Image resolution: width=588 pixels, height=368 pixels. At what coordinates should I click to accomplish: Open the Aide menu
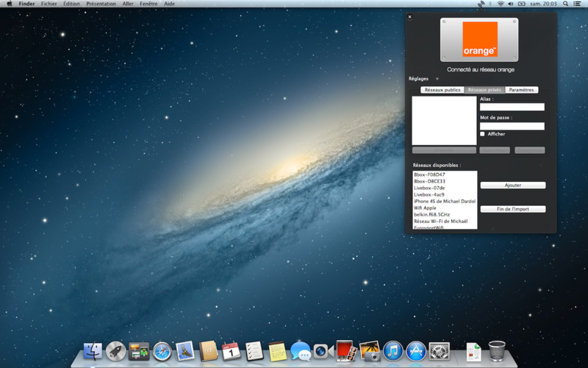170,4
